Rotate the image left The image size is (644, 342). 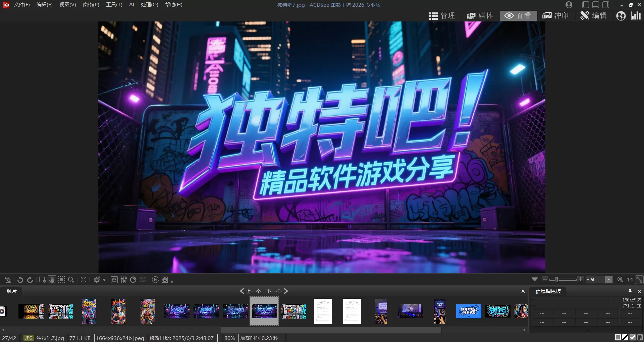[x=20, y=280]
